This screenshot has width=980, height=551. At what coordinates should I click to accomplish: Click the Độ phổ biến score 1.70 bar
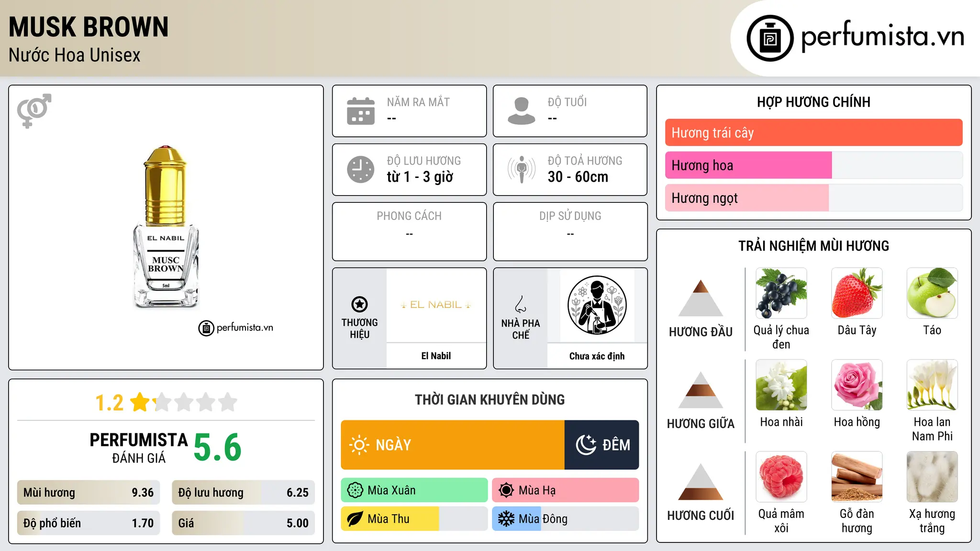(89, 523)
